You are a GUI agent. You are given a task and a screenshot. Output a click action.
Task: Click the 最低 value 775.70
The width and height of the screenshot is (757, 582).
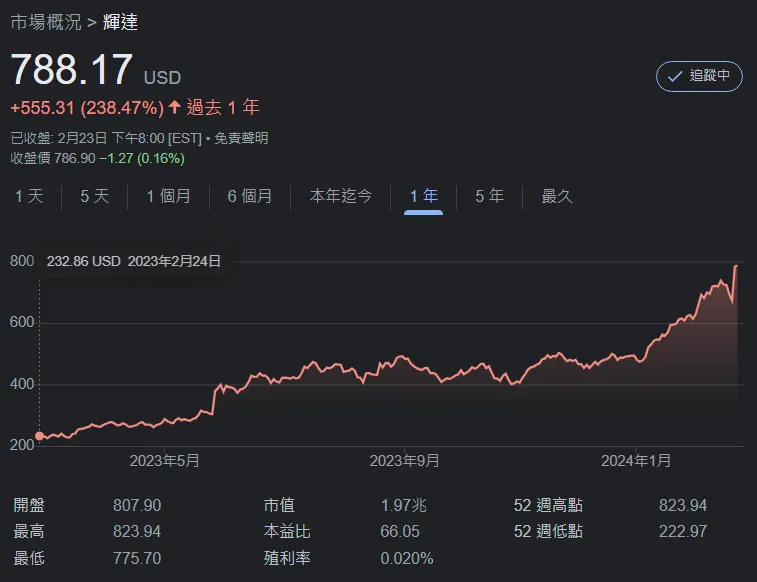[137, 558]
